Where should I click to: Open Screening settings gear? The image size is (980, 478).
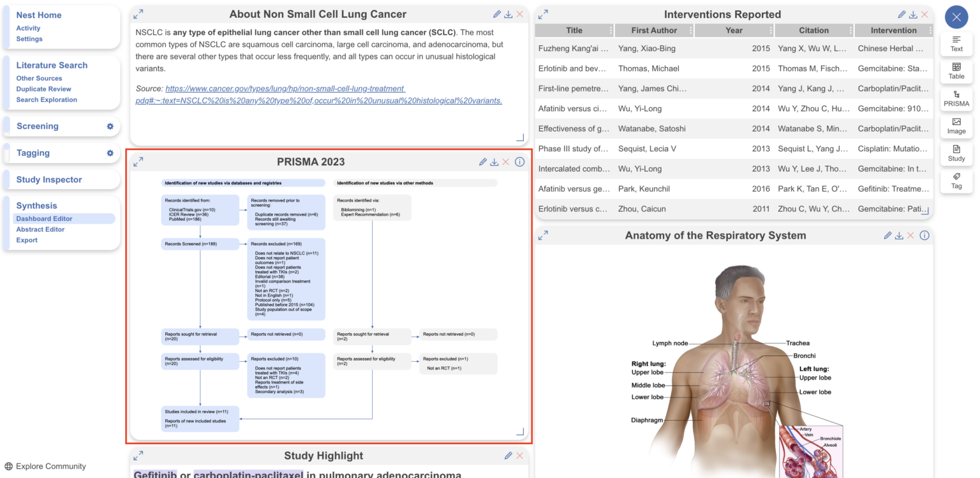(110, 126)
